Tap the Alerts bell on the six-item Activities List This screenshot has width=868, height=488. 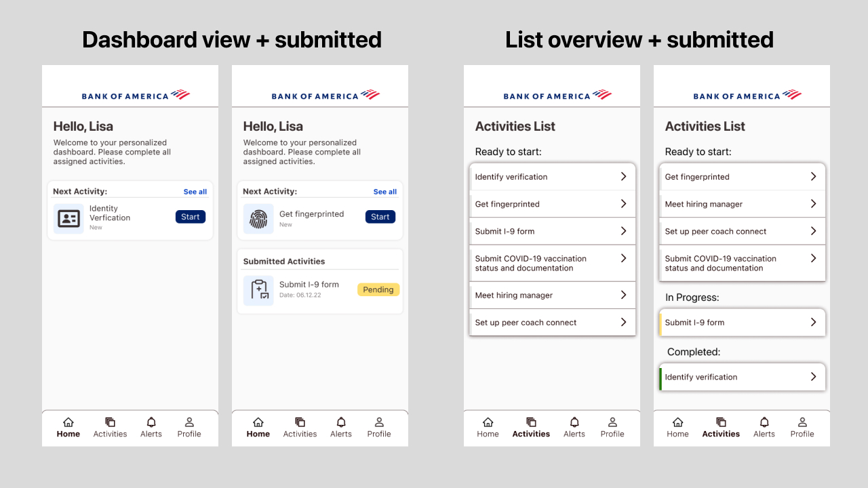tap(574, 422)
